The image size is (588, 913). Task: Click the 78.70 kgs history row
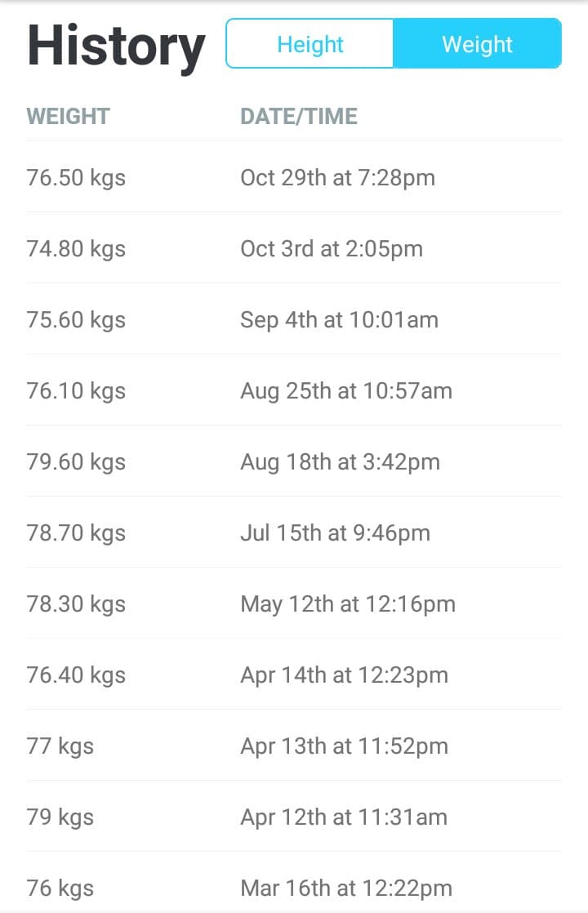click(294, 532)
